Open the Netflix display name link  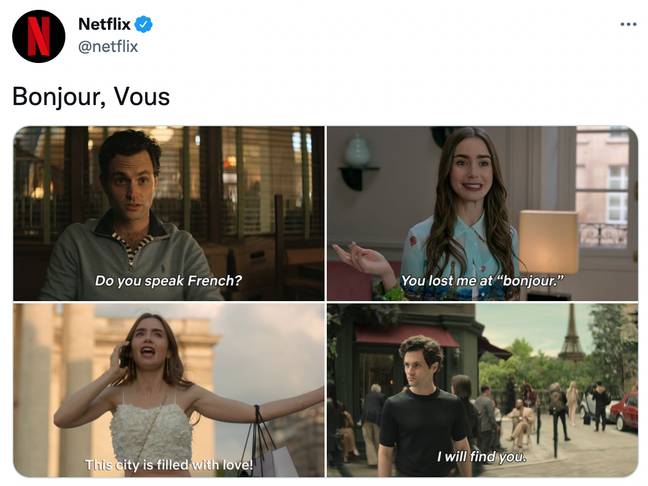pyautogui.click(x=104, y=24)
